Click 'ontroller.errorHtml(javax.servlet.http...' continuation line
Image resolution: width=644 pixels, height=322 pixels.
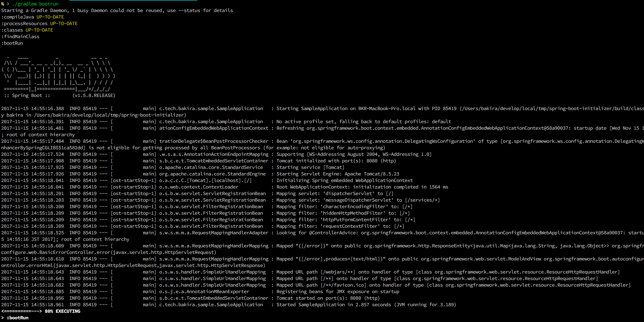133,265
